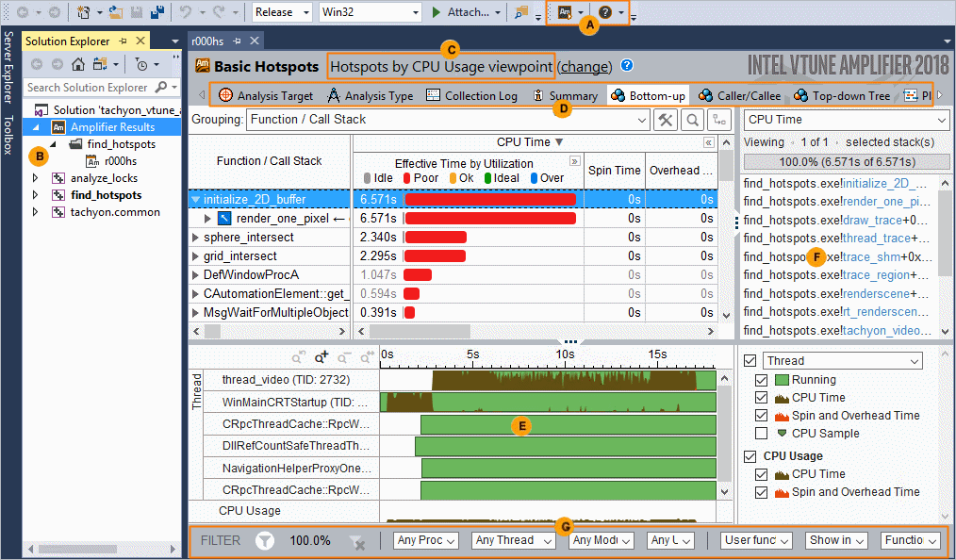Toggle the CPU Usage checkbox
This screenshot has width=956, height=560.
(750, 456)
